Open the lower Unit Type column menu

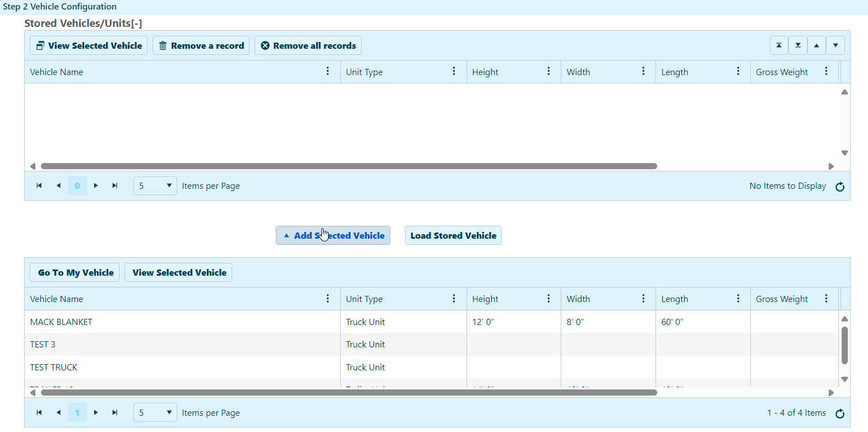point(454,299)
